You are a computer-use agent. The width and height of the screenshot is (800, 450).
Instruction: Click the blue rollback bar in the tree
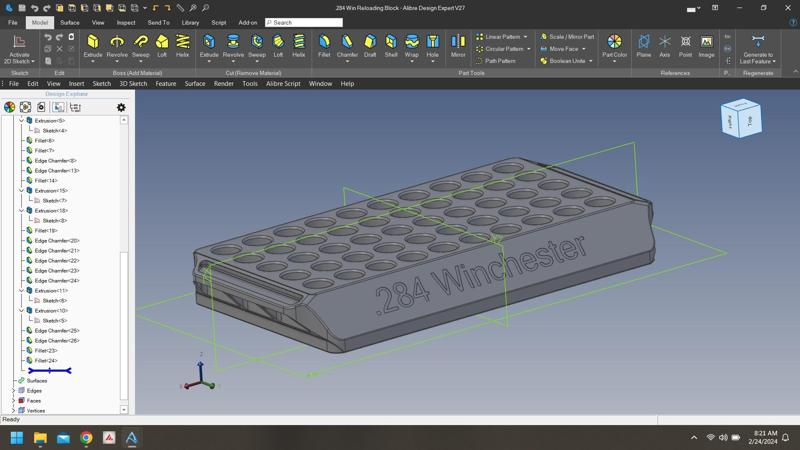[49, 371]
